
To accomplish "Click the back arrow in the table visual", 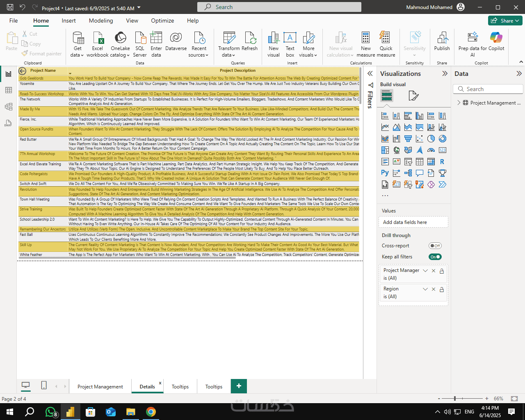I will (23, 71).
